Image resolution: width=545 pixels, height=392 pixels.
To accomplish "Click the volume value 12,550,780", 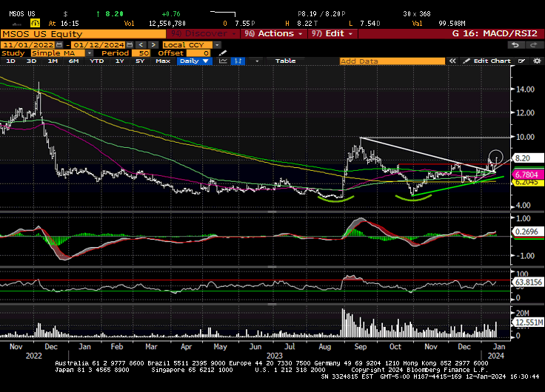I will pos(167,23).
